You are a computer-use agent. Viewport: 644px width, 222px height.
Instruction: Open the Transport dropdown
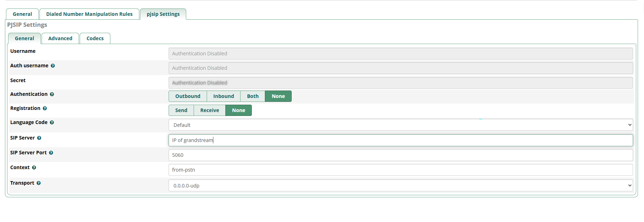click(400, 186)
